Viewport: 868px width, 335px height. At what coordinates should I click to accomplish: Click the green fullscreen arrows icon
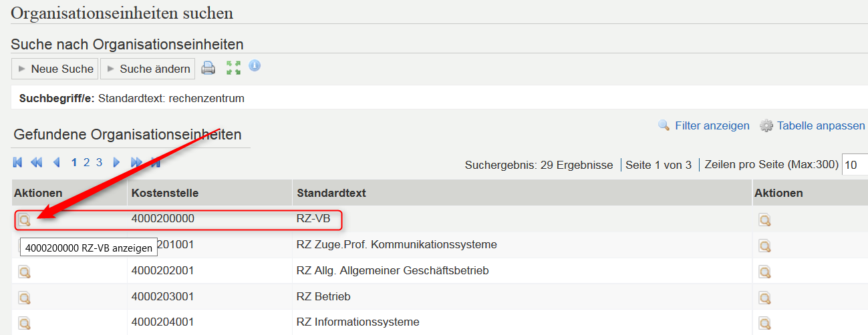[x=233, y=67]
